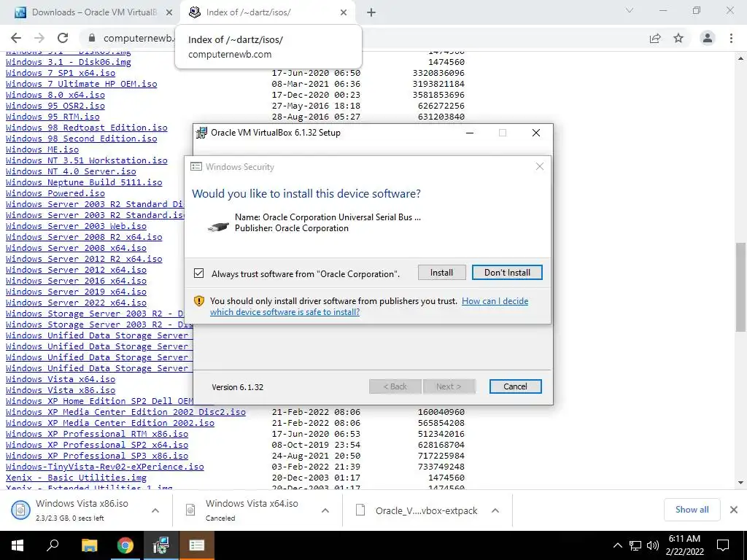Click the address bar padlock icon
This screenshot has width=747, height=560.
(x=92, y=38)
